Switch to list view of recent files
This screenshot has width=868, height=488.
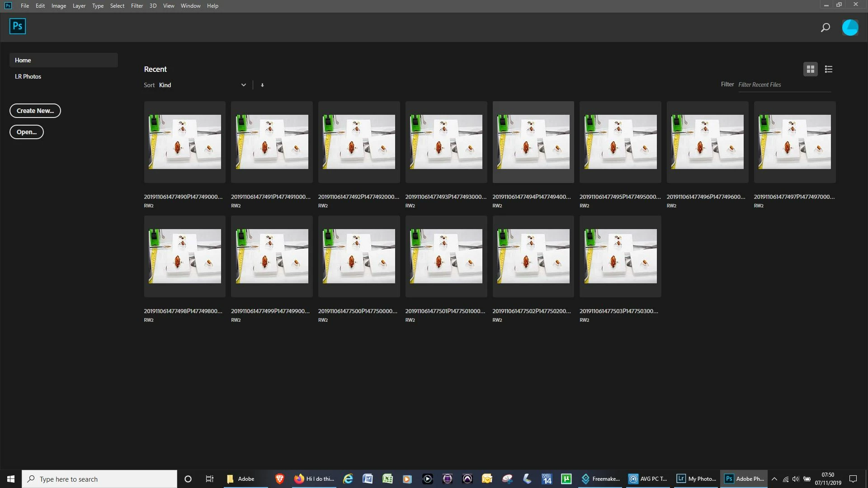tap(828, 69)
